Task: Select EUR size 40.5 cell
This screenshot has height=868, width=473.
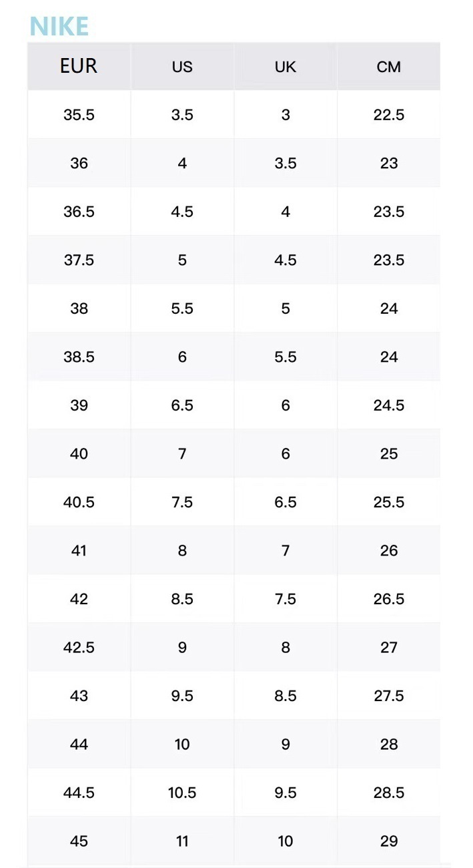Action: (x=79, y=502)
